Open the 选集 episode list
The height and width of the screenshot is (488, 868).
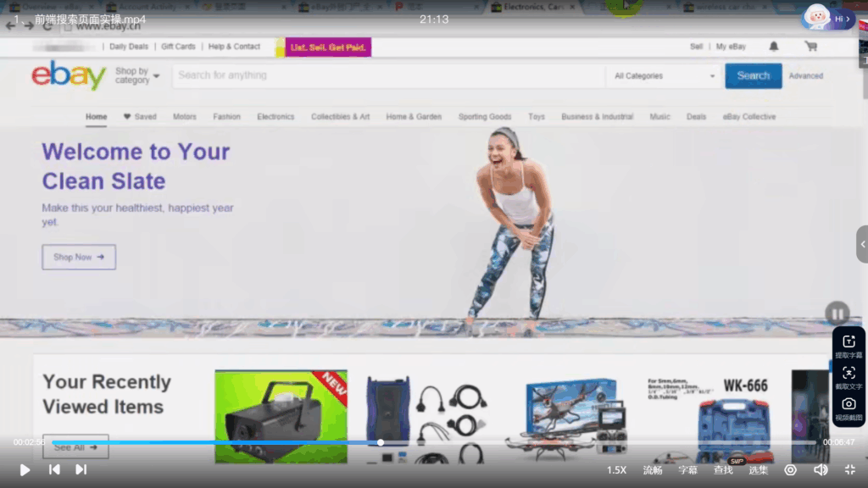point(758,470)
